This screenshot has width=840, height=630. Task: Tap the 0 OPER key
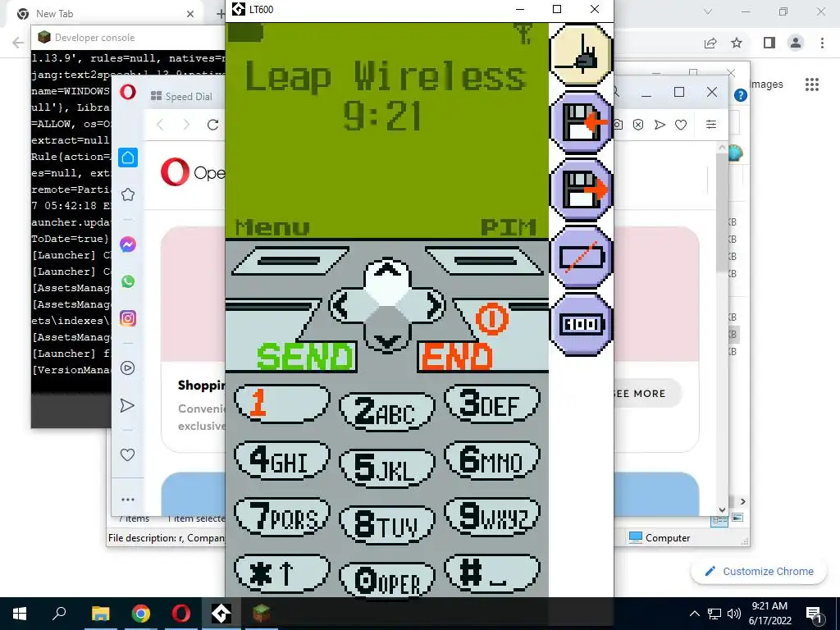click(387, 581)
